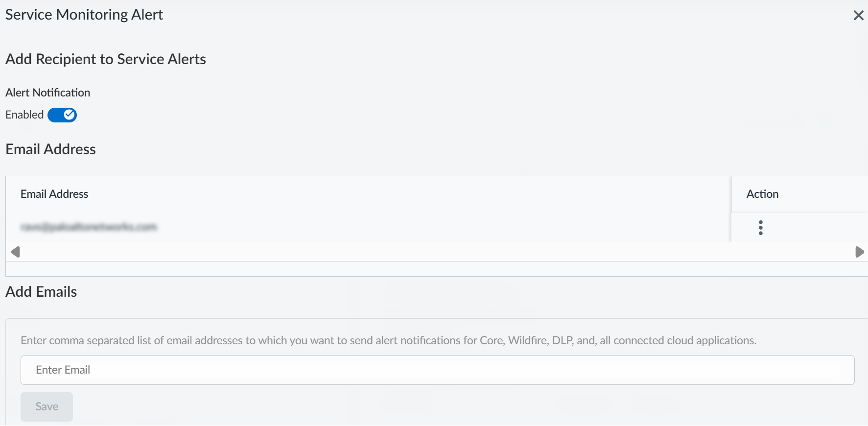Click the checkmark knob on Enabled switch
This screenshot has width=868, height=426.
[70, 115]
